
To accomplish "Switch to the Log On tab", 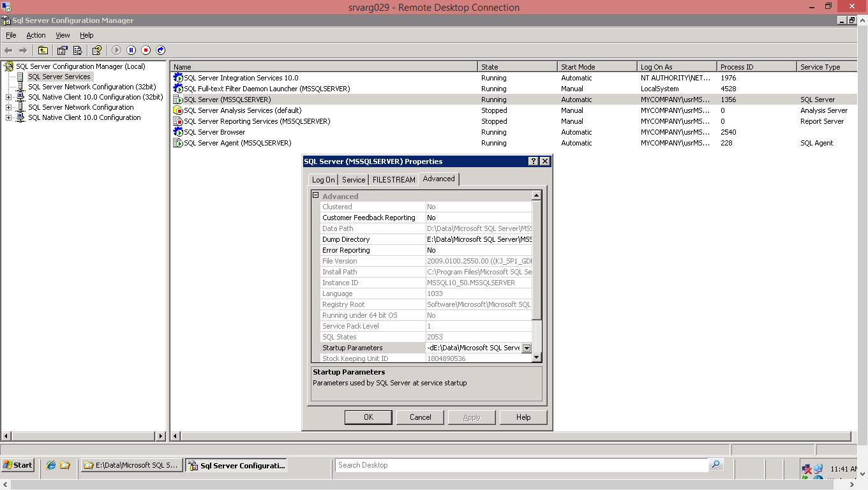I will click(x=322, y=180).
